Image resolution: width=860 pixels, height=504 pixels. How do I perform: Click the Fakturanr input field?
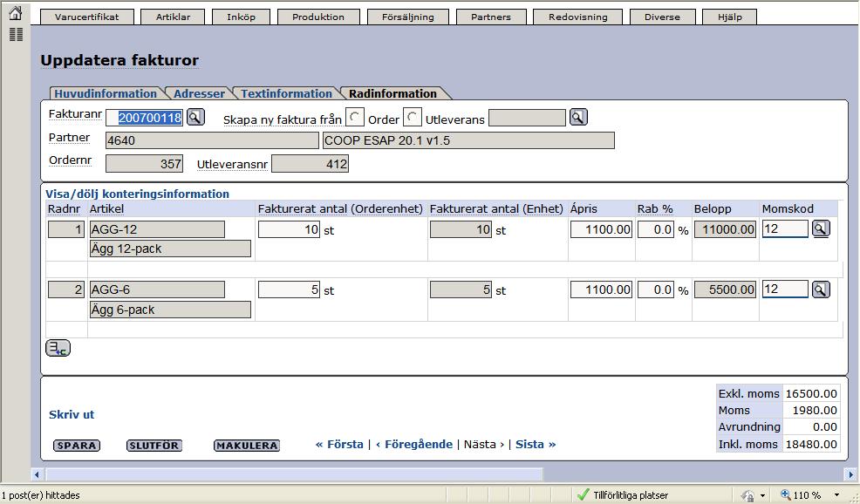[x=144, y=118]
